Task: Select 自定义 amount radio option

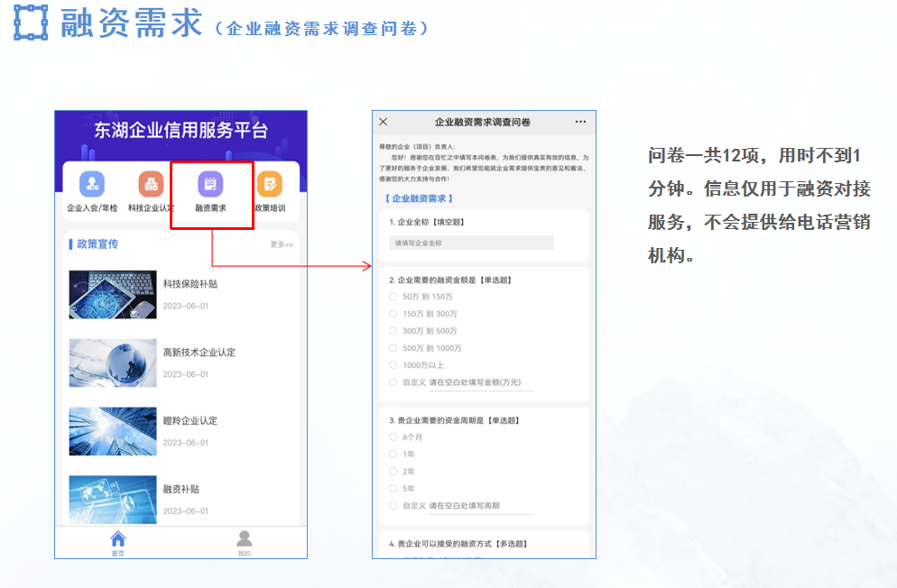Action: click(393, 382)
